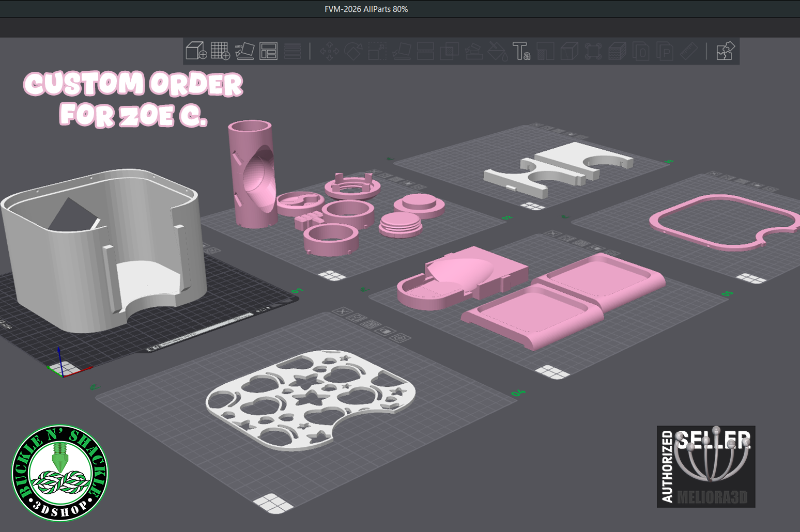Select the Cut tool icon
This screenshot has width=800, height=532.
[425, 52]
